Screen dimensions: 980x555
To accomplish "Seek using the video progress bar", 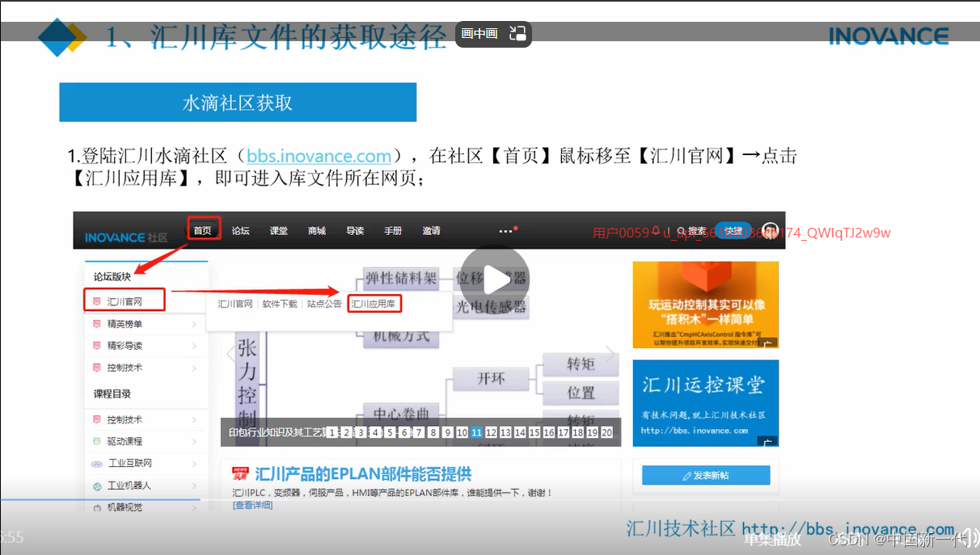I will [x=490, y=500].
